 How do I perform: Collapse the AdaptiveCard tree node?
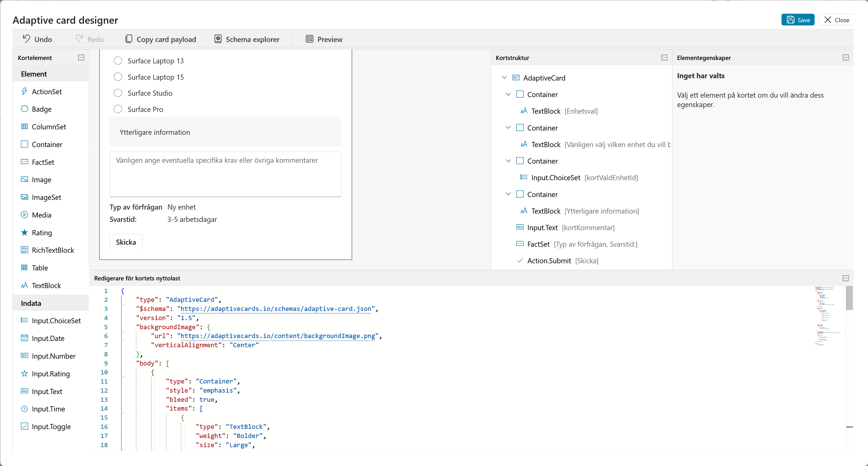pyautogui.click(x=504, y=77)
